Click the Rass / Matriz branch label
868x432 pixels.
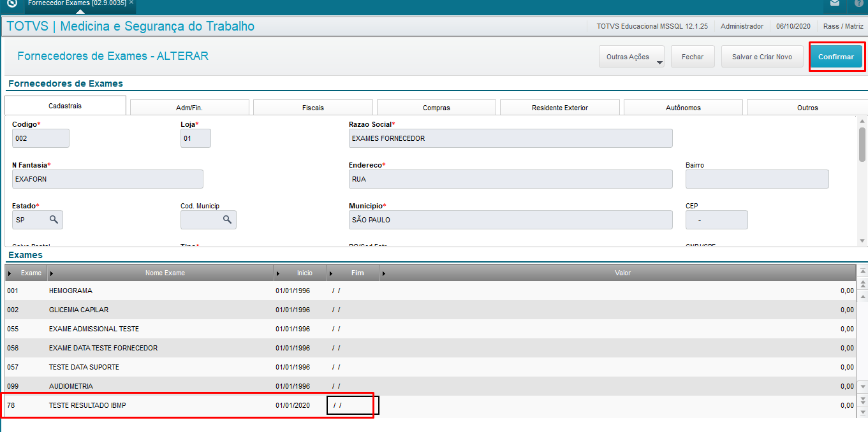click(x=843, y=26)
